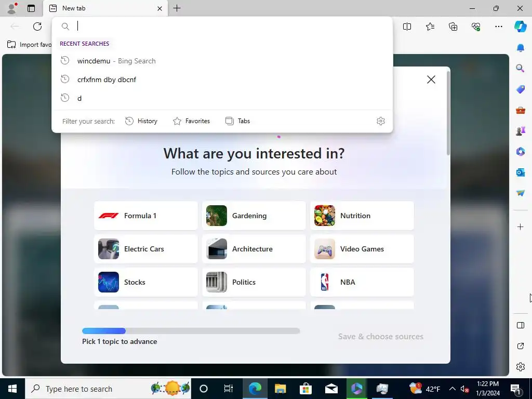The image size is (532, 399).
Task: Pick the Architecture topic
Action: pos(254,249)
